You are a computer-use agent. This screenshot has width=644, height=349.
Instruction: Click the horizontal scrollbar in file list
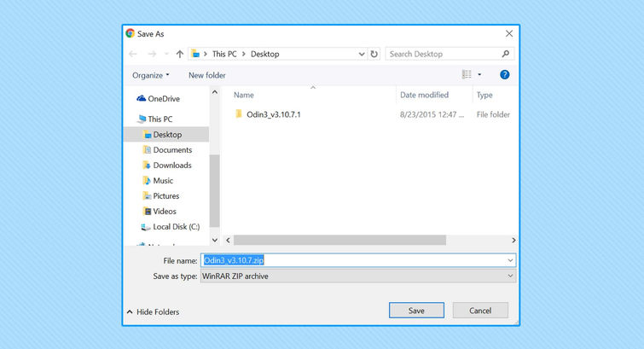pos(339,241)
